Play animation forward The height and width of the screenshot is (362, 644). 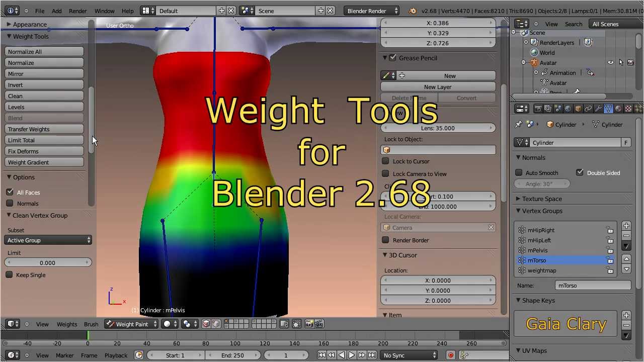(x=352, y=355)
